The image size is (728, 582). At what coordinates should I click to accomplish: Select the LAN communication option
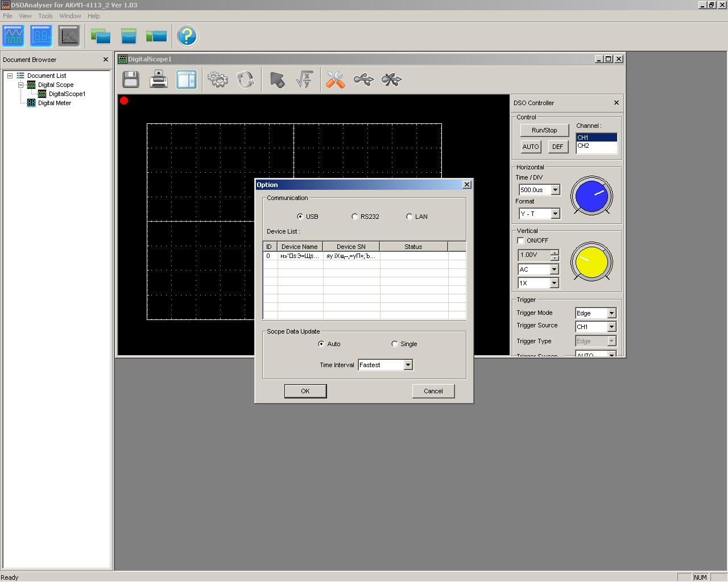[x=409, y=217]
